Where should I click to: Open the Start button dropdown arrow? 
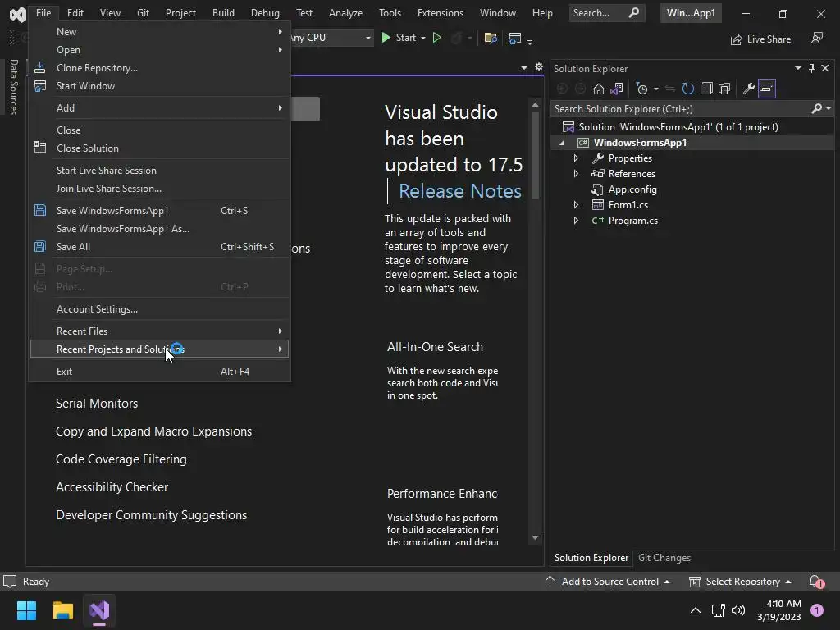coord(423,38)
